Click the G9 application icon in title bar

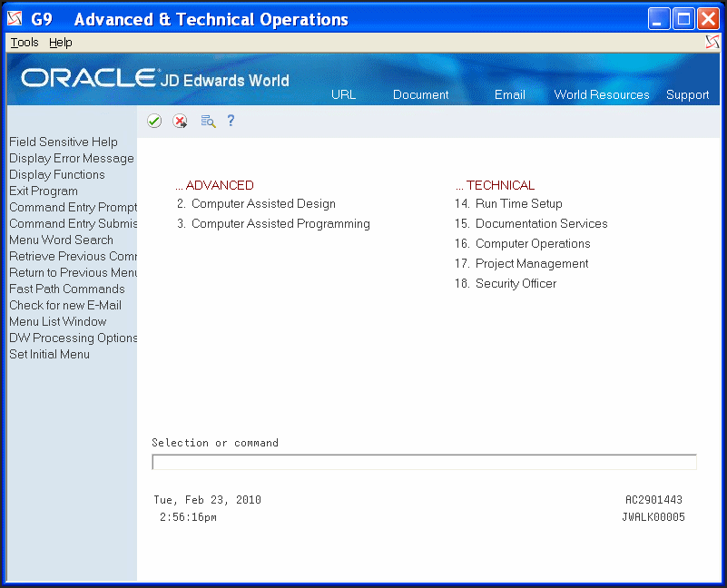(15, 18)
